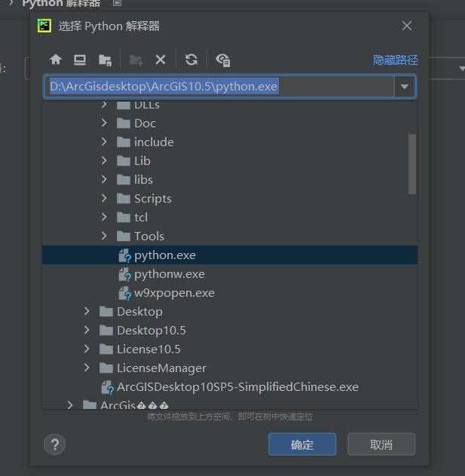This screenshot has width=465, height=476.
Task: Select the Lib folder row
Action: point(230,161)
